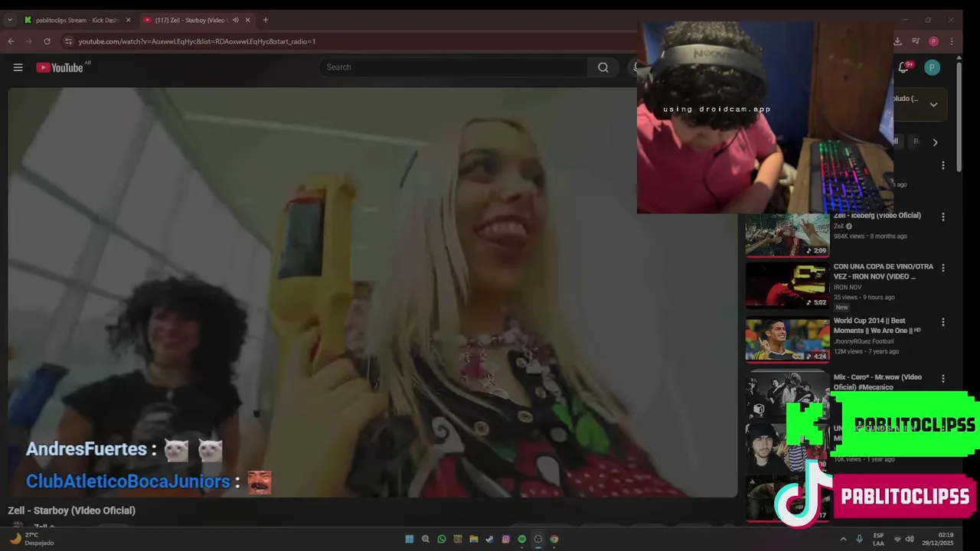
Task: Open Chrome from the taskbar
Action: pyautogui.click(x=554, y=539)
